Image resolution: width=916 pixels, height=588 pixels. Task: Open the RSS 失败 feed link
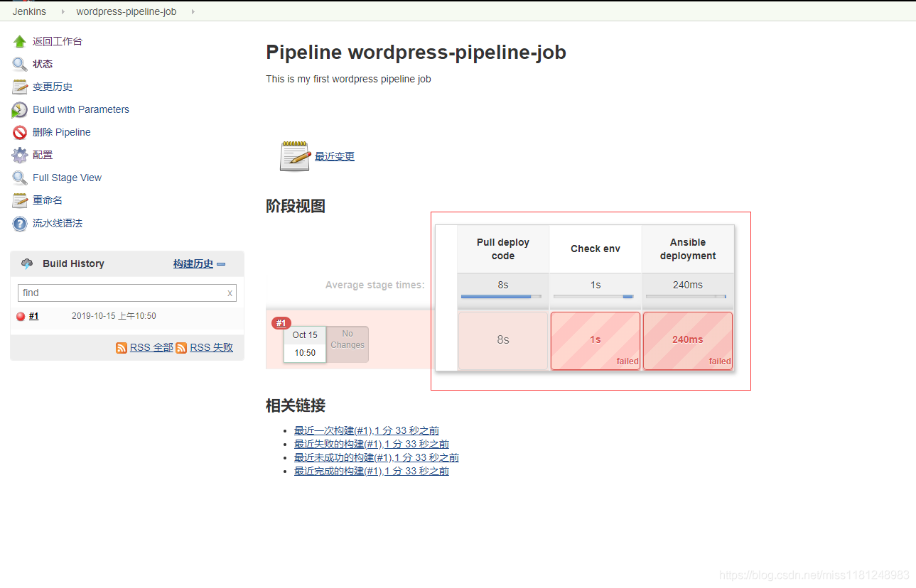pos(212,347)
